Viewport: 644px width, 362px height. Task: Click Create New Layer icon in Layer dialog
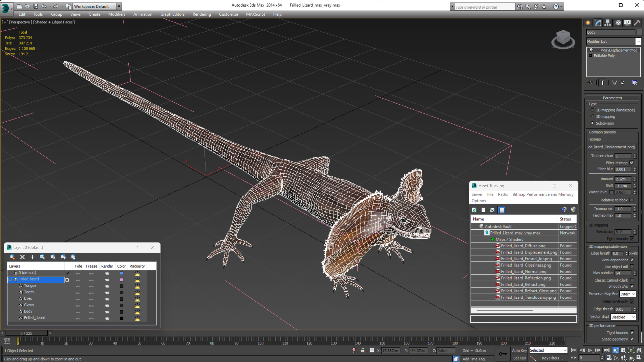[x=12, y=257]
